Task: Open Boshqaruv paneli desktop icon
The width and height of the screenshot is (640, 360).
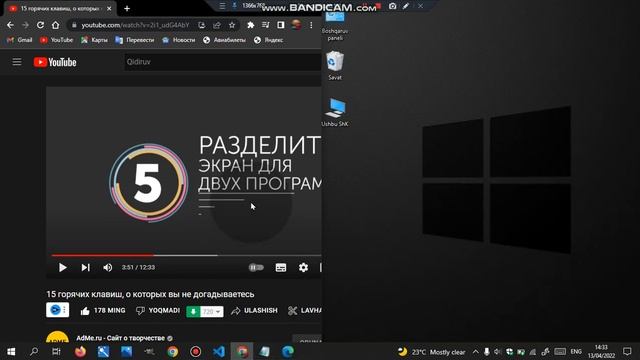Action: [x=335, y=26]
